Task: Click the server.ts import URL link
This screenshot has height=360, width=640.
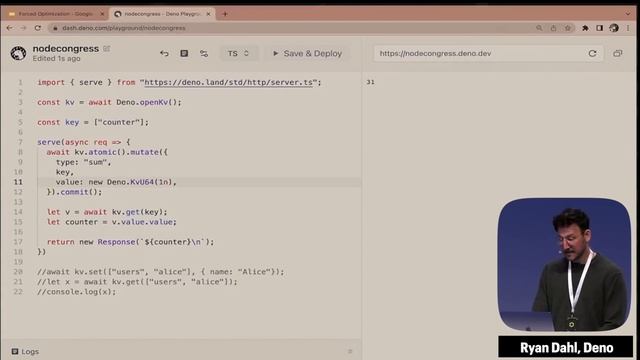Action: [229, 82]
